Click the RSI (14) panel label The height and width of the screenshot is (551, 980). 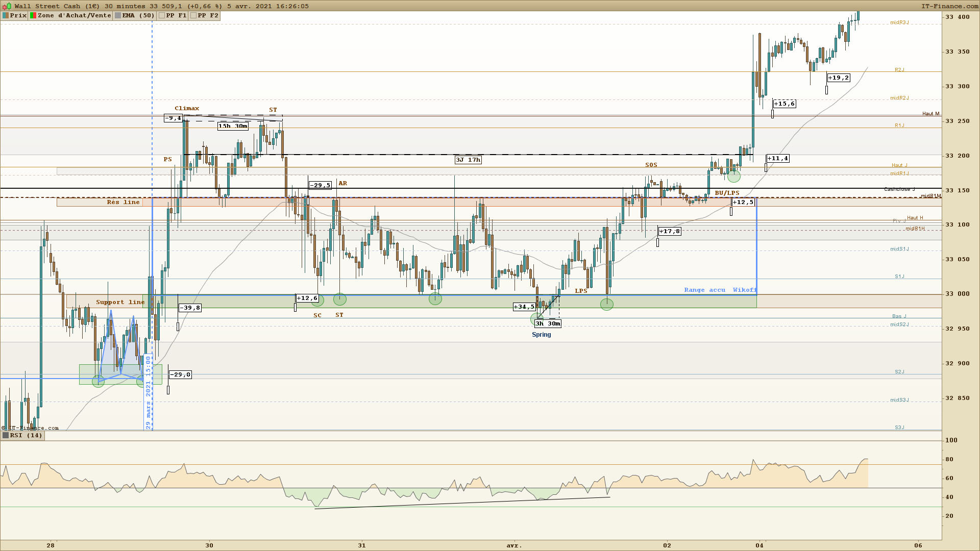click(x=26, y=435)
